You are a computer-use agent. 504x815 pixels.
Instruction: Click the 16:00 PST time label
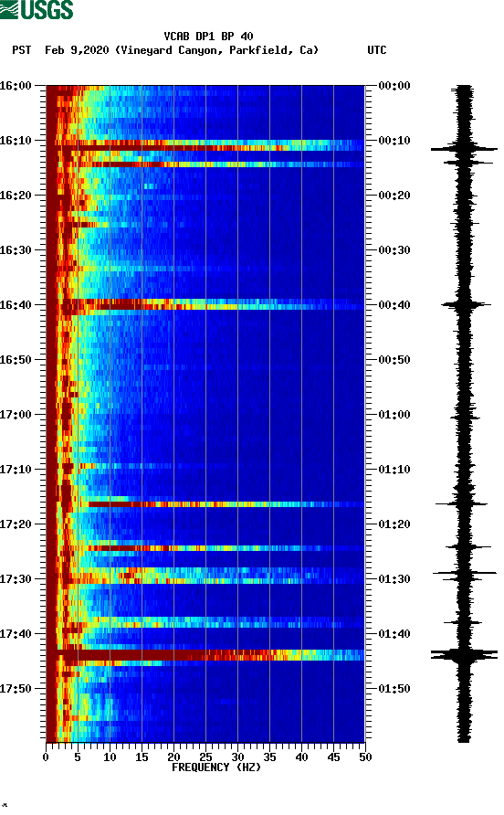[16, 85]
